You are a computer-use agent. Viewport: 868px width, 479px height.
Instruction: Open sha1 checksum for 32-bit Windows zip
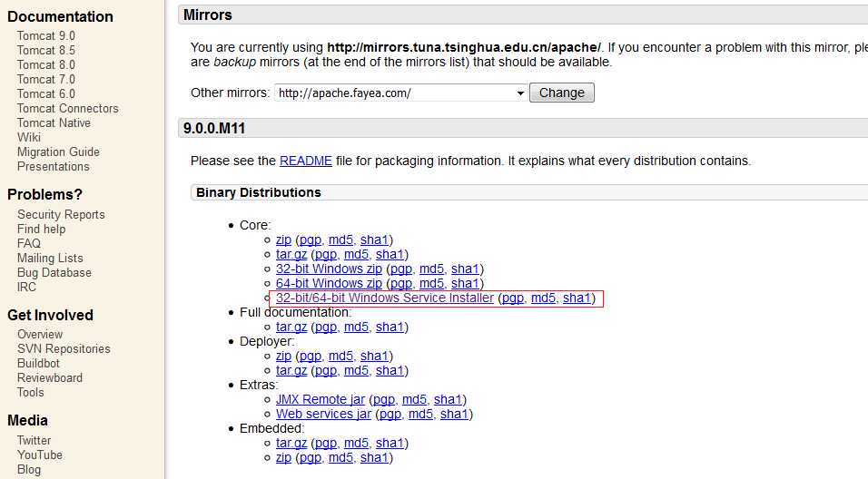[x=465, y=269]
